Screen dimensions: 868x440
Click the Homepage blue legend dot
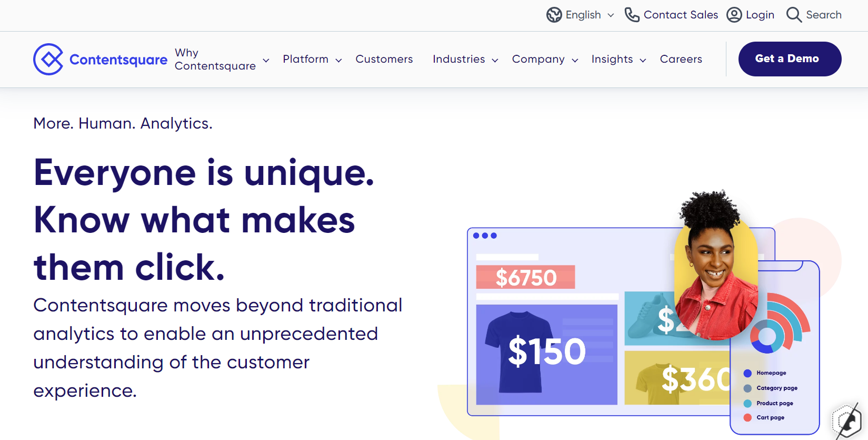[x=747, y=373]
